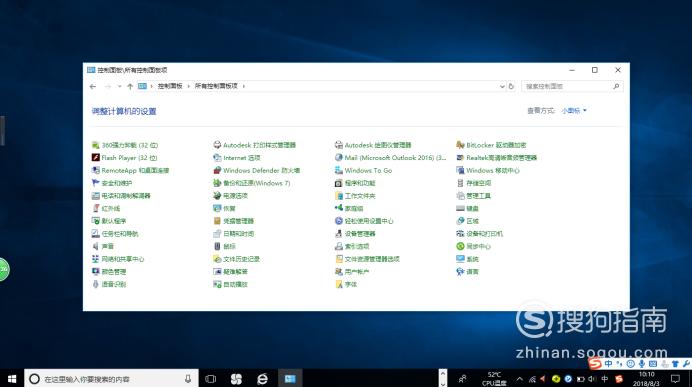Open Windows To Go item

(363, 170)
